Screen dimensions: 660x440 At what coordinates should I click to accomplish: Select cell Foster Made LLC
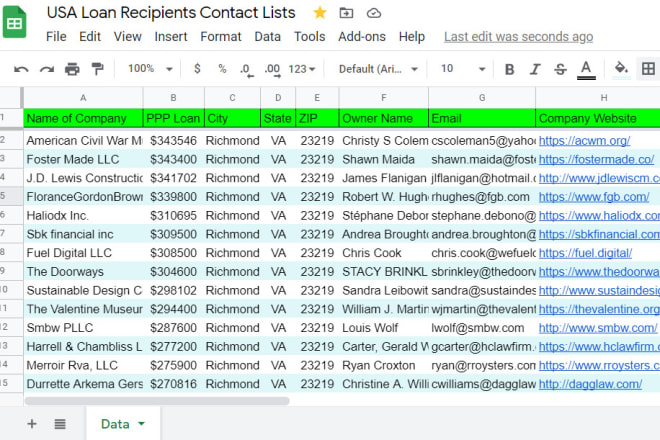83,160
